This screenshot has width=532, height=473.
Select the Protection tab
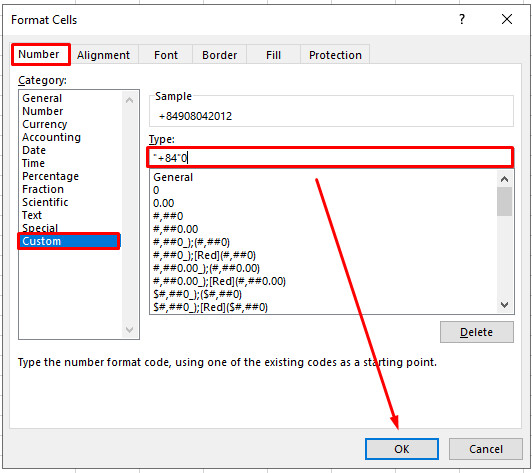(335, 55)
